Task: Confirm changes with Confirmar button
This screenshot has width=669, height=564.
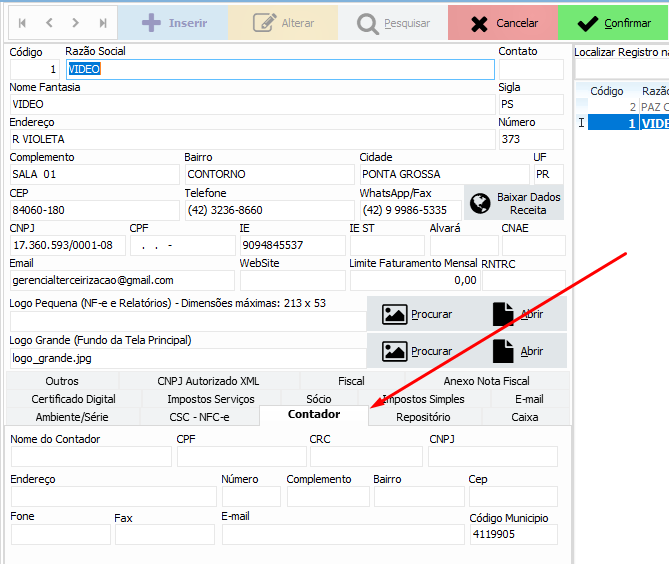Action: click(612, 22)
